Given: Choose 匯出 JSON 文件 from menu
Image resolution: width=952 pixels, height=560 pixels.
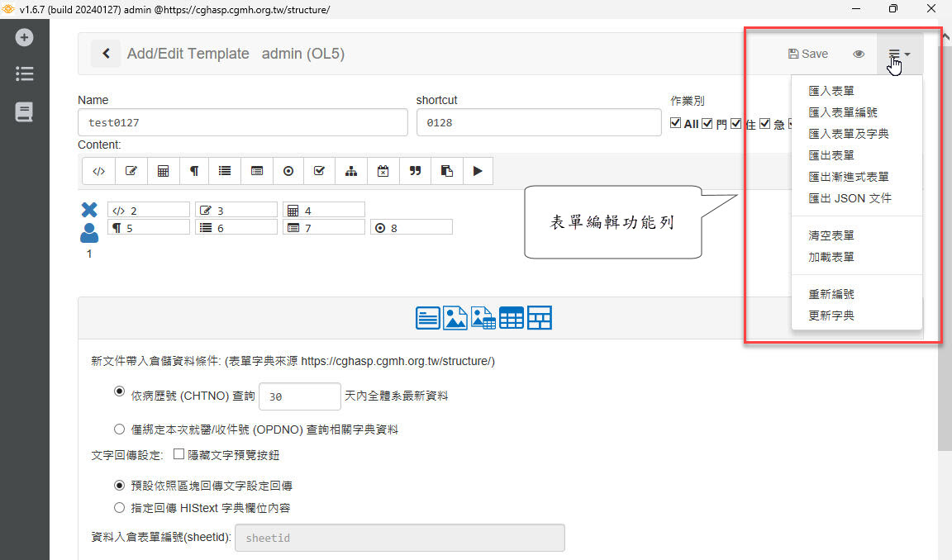Looking at the screenshot, I should tap(850, 198).
